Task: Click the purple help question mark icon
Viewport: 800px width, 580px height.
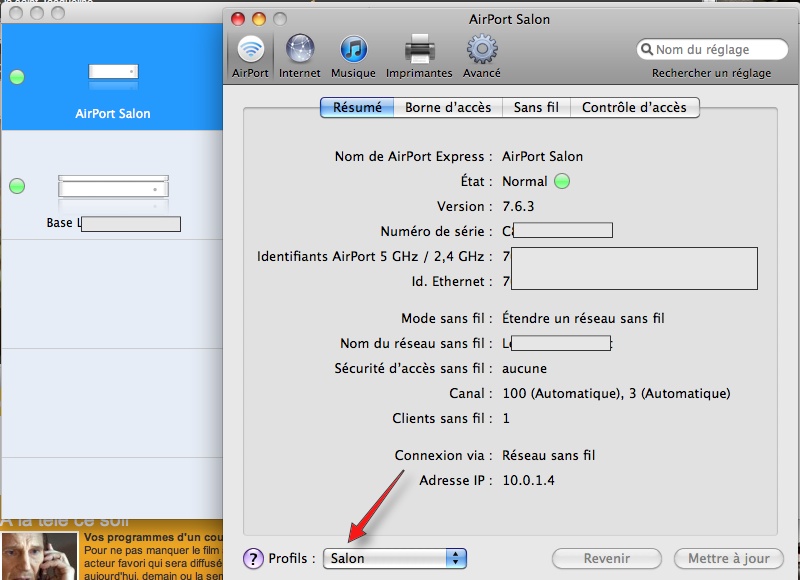Action: tap(253, 558)
